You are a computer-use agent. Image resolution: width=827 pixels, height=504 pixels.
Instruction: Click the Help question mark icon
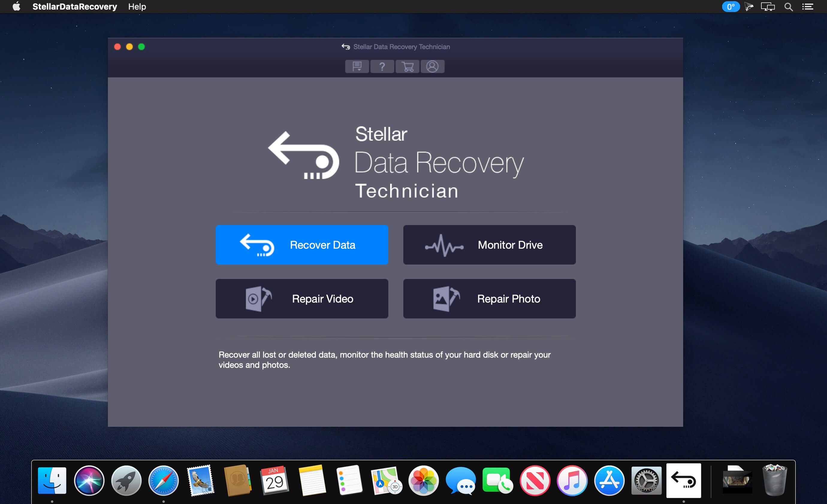point(383,67)
